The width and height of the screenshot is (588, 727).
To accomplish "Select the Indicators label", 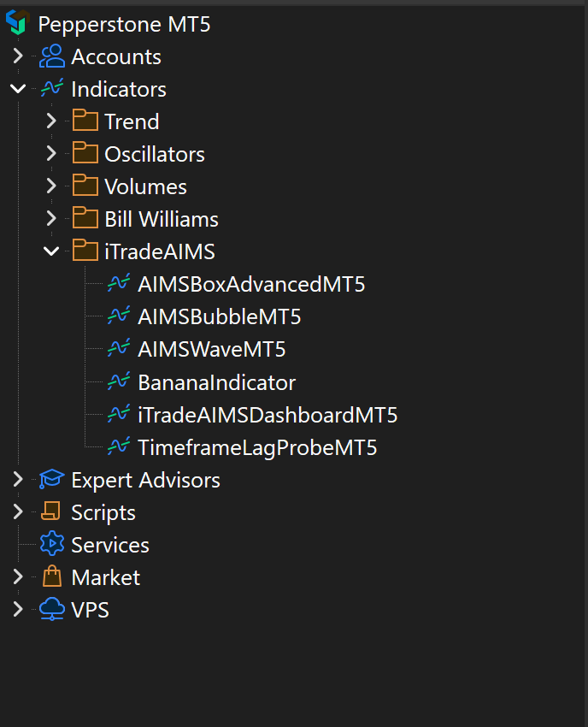I will pos(119,90).
